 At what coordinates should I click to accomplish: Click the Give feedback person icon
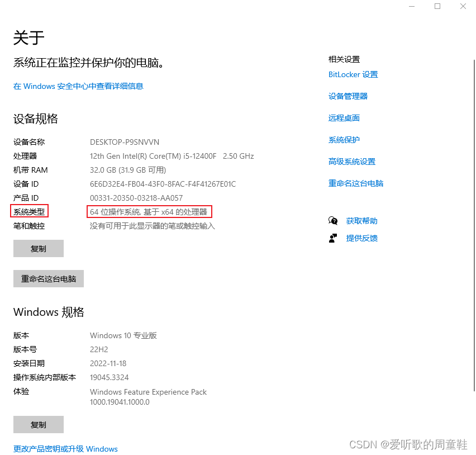(333, 238)
